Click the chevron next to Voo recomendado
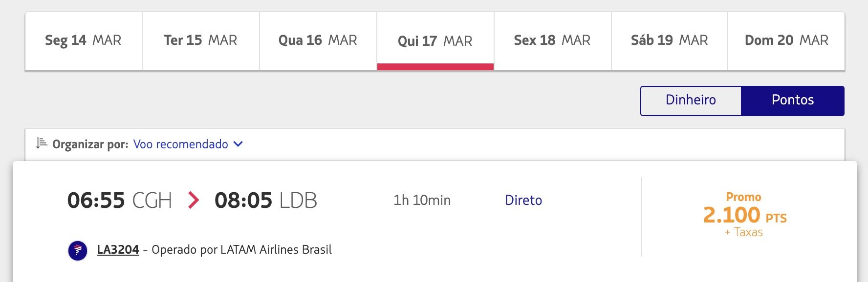 238,144
